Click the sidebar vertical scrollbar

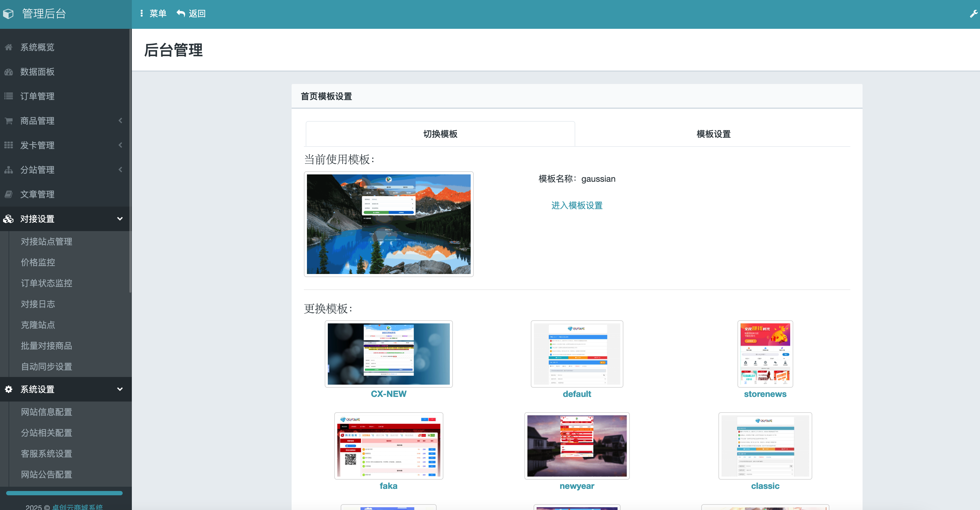[x=131, y=162]
